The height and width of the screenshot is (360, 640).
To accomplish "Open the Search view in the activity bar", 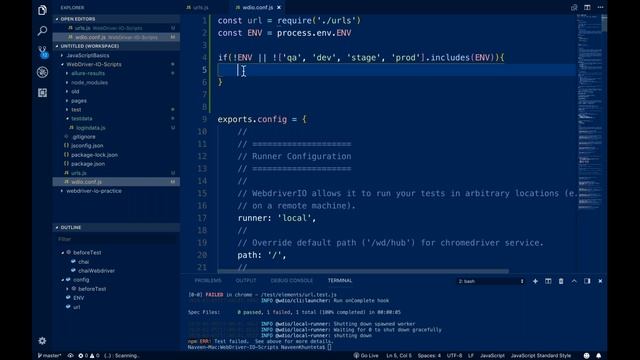I will point(42,31).
